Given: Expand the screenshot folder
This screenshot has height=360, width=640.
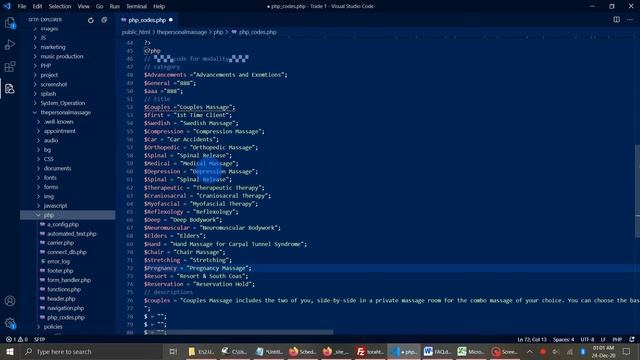Looking at the screenshot, I should 53,84.
